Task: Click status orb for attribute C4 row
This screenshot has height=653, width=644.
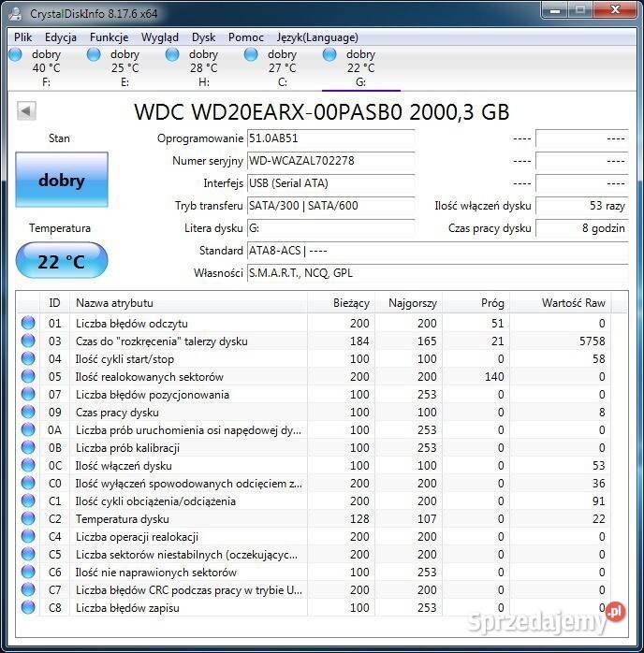Action: 28,536
